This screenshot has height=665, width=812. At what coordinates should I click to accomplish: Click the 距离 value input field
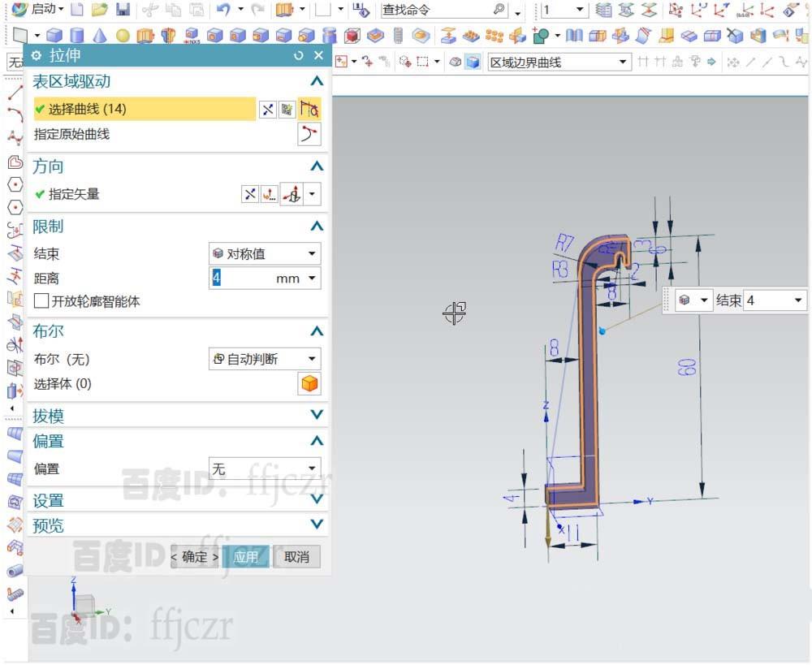click(x=244, y=278)
